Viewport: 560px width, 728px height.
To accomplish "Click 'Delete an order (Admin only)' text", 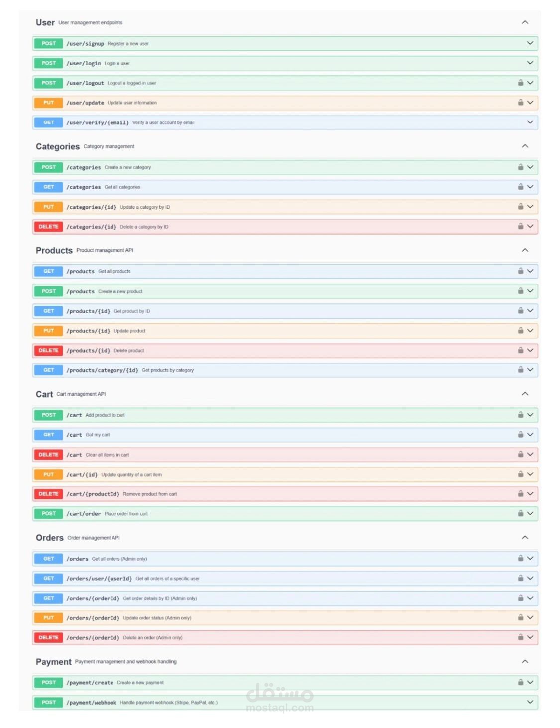I will tap(153, 637).
